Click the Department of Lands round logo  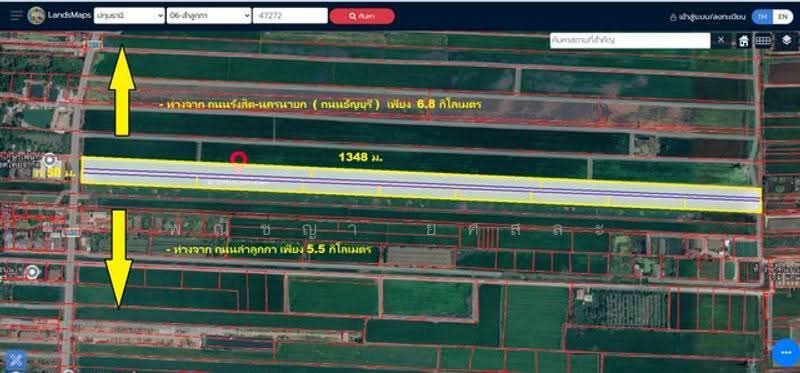36,16
